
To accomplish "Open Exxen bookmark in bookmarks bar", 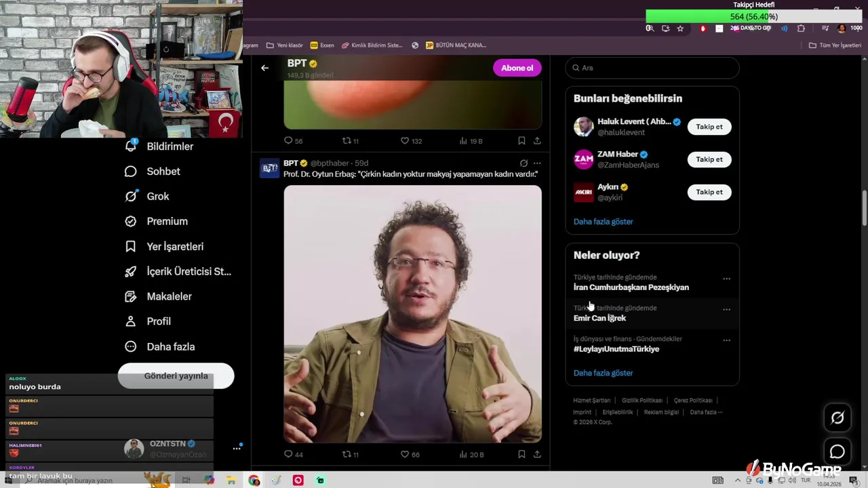I will [x=322, y=45].
